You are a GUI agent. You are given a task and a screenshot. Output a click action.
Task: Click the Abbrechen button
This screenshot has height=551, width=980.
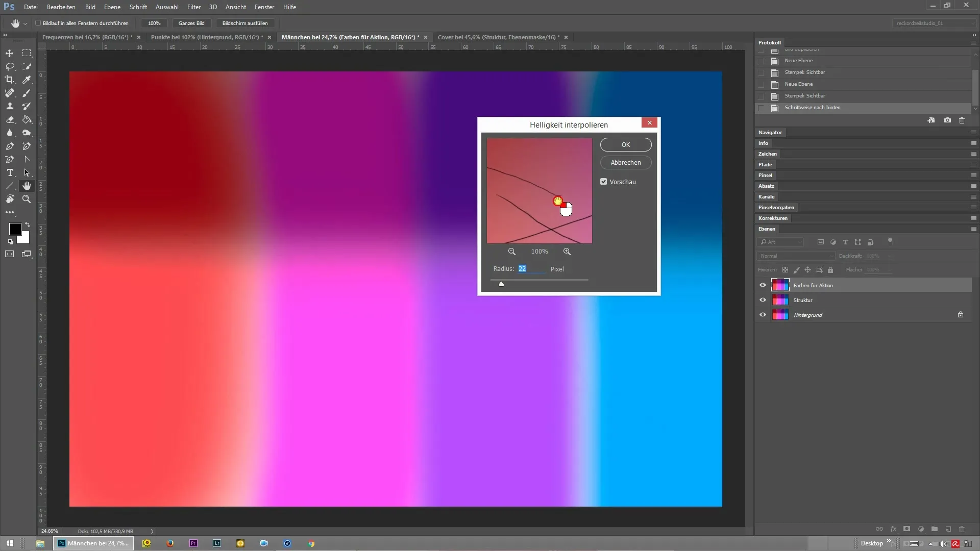coord(625,163)
